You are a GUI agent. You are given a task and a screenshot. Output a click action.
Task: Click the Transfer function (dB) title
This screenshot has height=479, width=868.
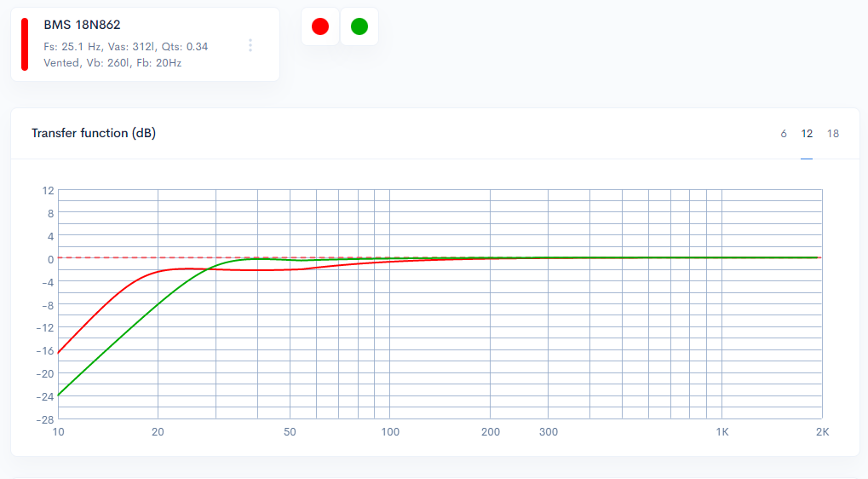click(x=94, y=133)
